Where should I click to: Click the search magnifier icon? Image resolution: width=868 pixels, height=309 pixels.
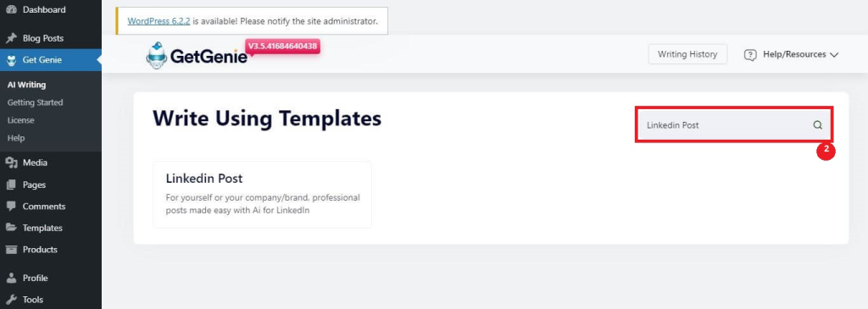coord(818,125)
